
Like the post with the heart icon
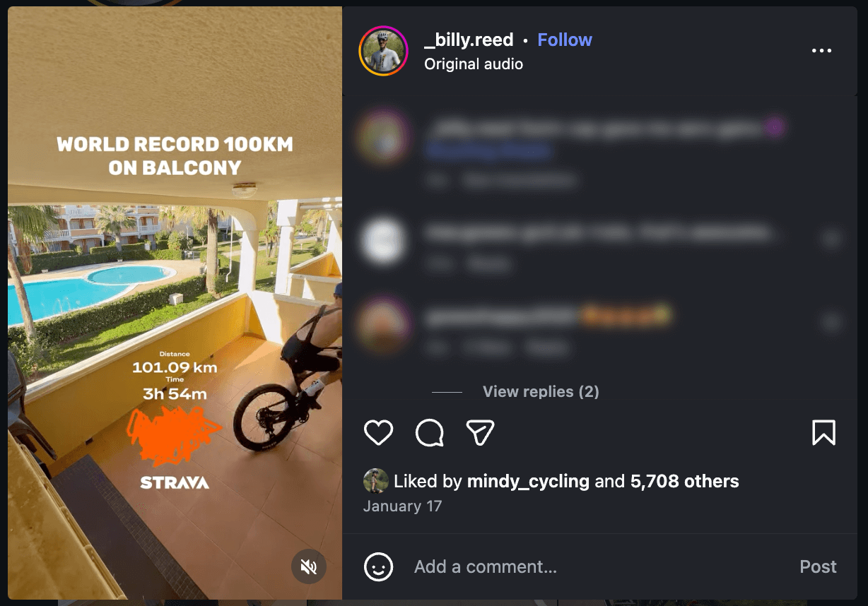coord(378,432)
